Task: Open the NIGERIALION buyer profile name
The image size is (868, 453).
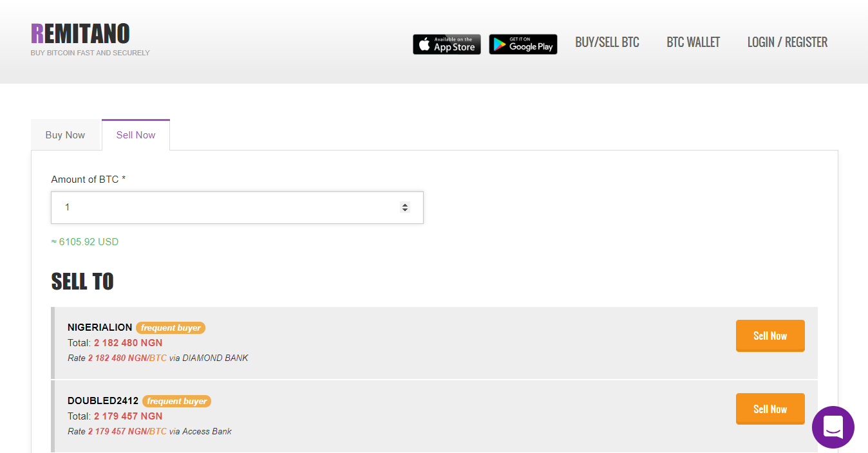Action: click(x=100, y=328)
